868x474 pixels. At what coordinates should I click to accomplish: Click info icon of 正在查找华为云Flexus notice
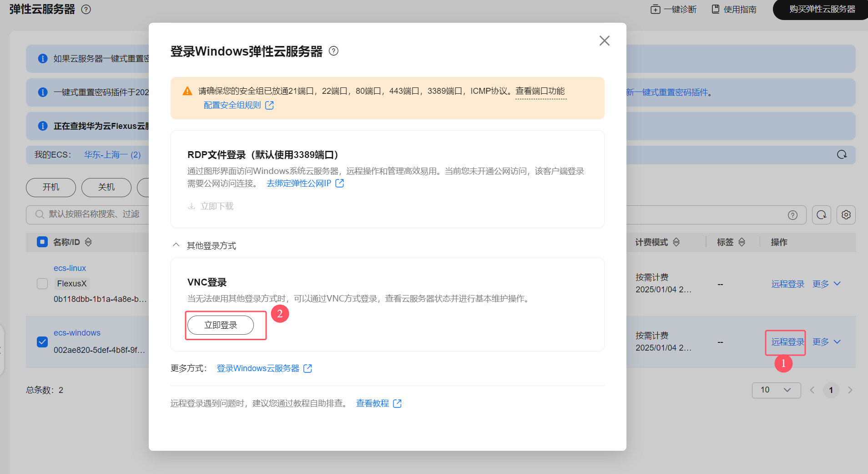pos(43,126)
